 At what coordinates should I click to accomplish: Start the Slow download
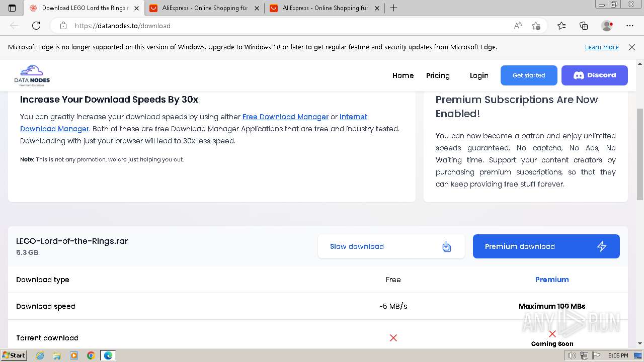tap(391, 246)
